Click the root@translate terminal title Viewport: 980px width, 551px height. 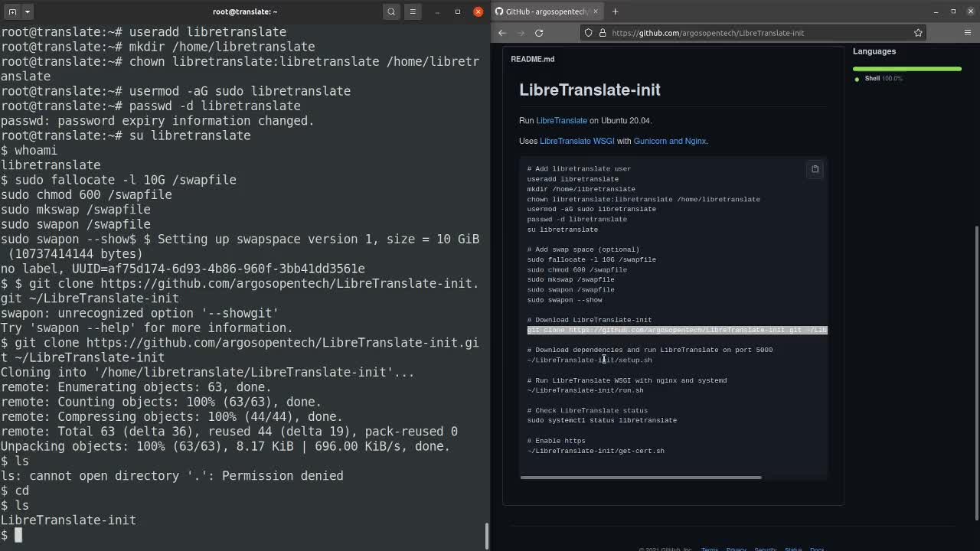click(245, 11)
